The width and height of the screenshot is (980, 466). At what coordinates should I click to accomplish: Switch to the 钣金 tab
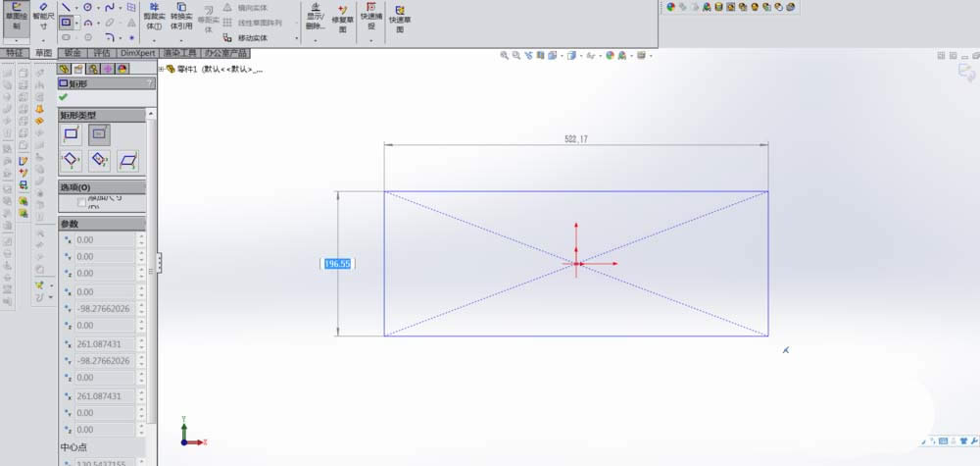pos(73,53)
